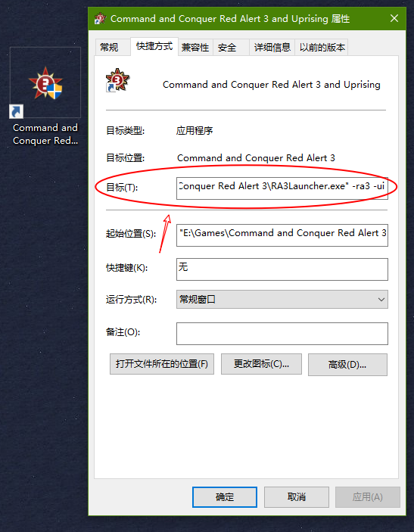
Task: Expand the 运行方式 dropdown showing 常规窗口
Action: click(x=282, y=299)
